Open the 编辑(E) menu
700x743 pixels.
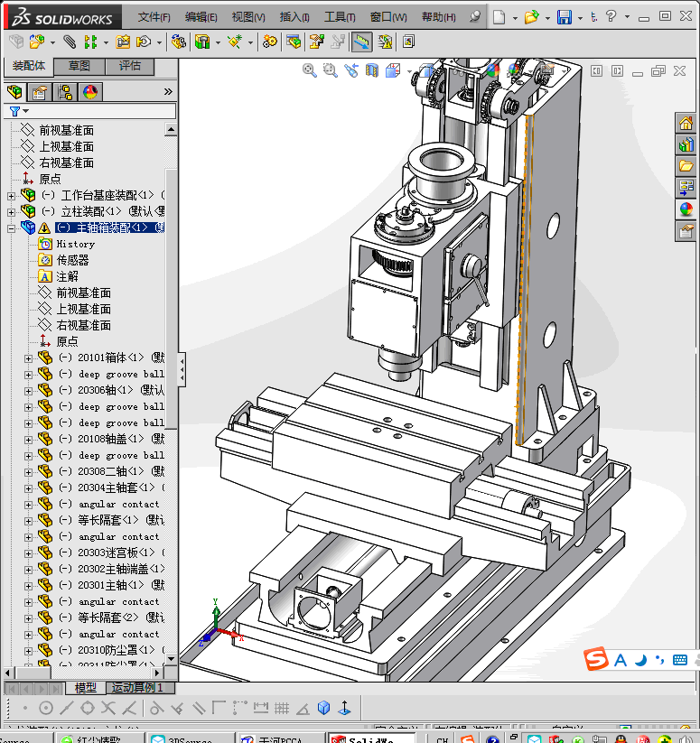pyautogui.click(x=201, y=17)
